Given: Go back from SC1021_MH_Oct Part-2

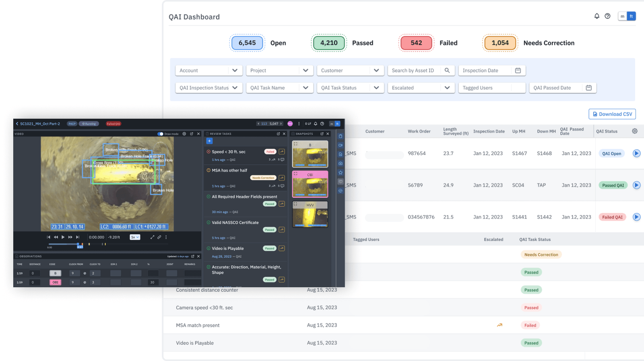Looking at the screenshot, I should [17, 124].
